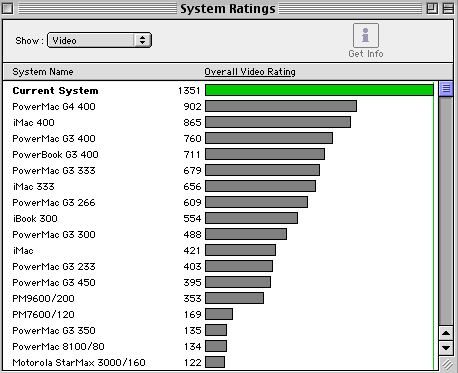Click the vertical scrollbar thumb
Viewport: 458px width, 373px height.
pos(446,89)
